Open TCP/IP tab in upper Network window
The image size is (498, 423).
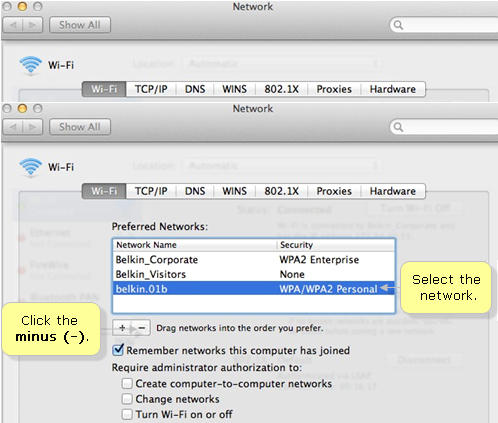pos(151,89)
